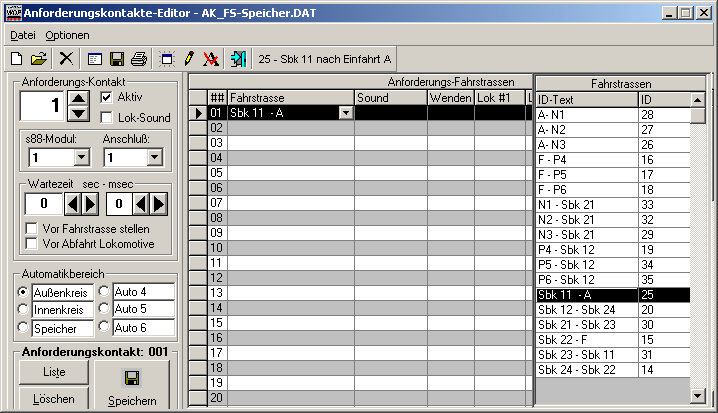Select the Sbk 24 - Sbk 22 row

pos(613,370)
